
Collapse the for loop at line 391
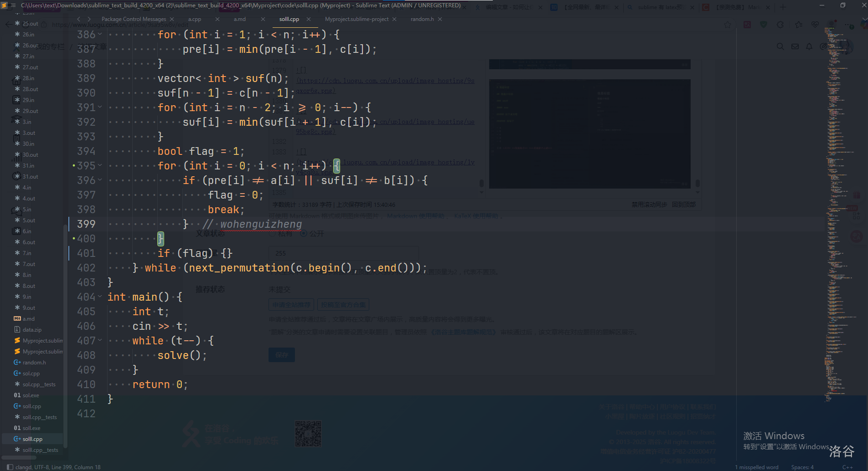click(100, 108)
